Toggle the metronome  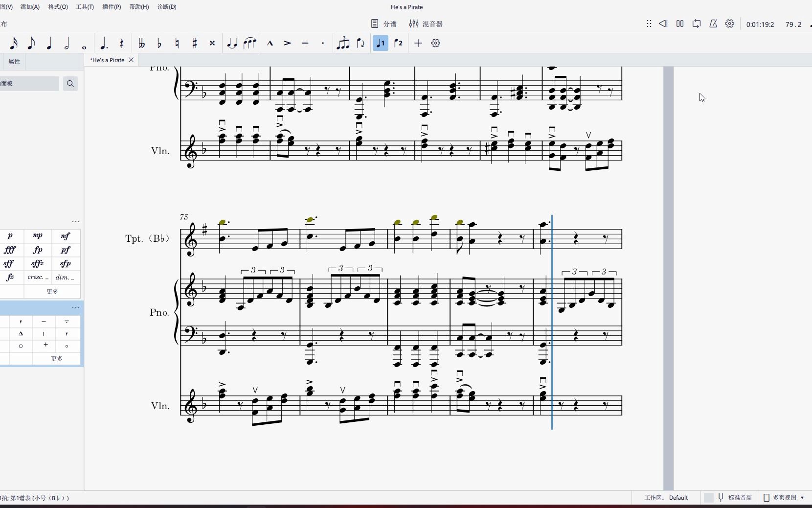713,23
